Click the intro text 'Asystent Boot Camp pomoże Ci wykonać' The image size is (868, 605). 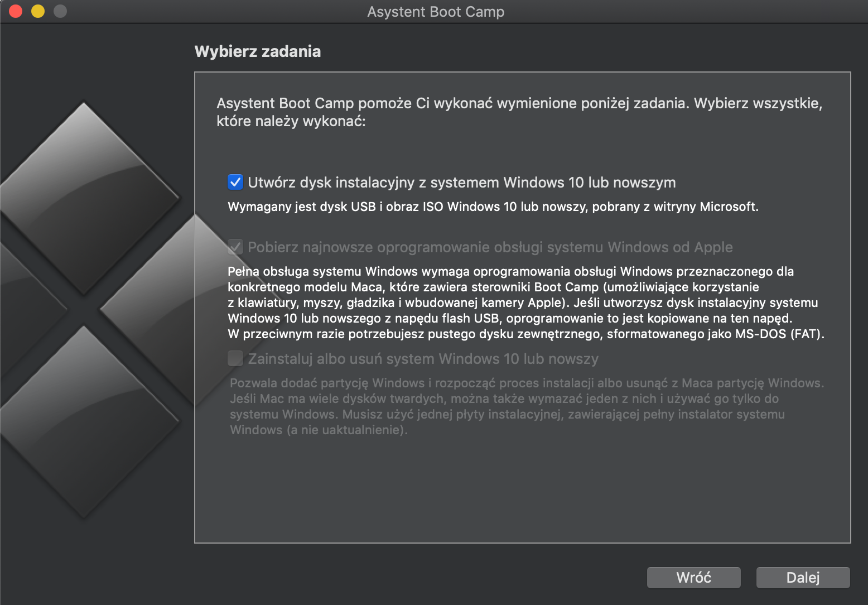point(519,112)
